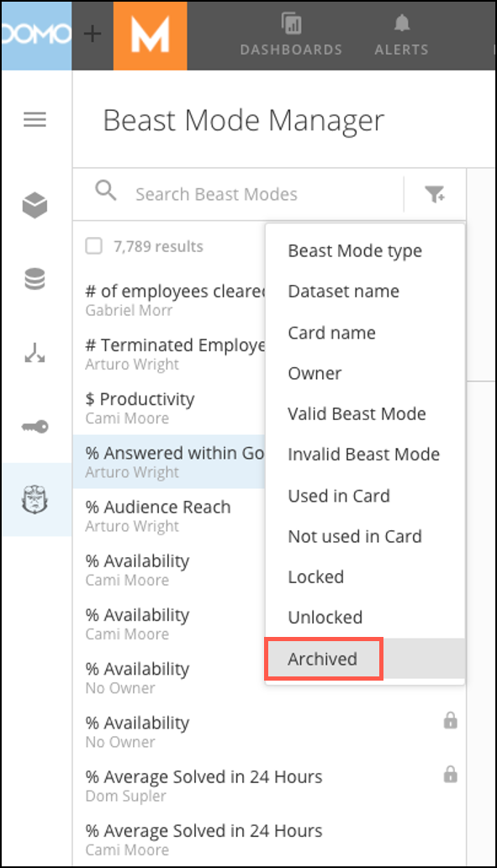Open the orange M app icon
The image size is (497, 868).
(x=151, y=35)
